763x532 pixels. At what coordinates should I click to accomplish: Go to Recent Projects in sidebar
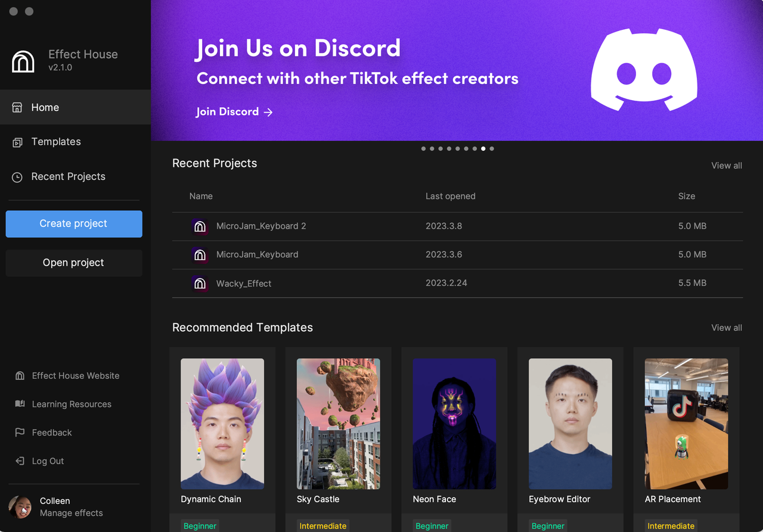click(75, 177)
